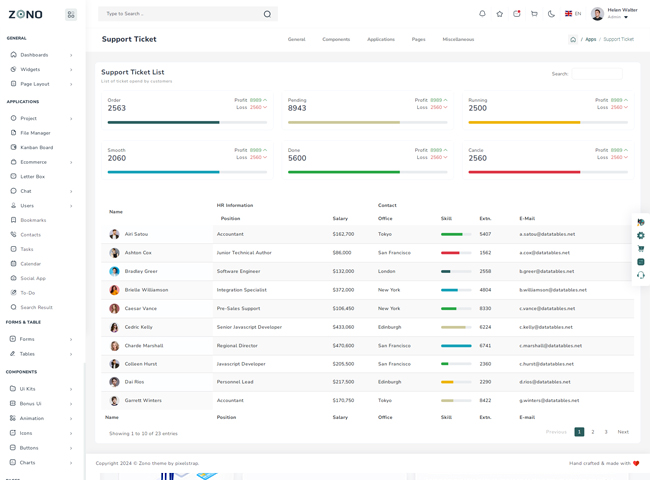Viewport: 650px width, 480px height.
Task: Open File Manager in sidebar
Action: (x=35, y=133)
